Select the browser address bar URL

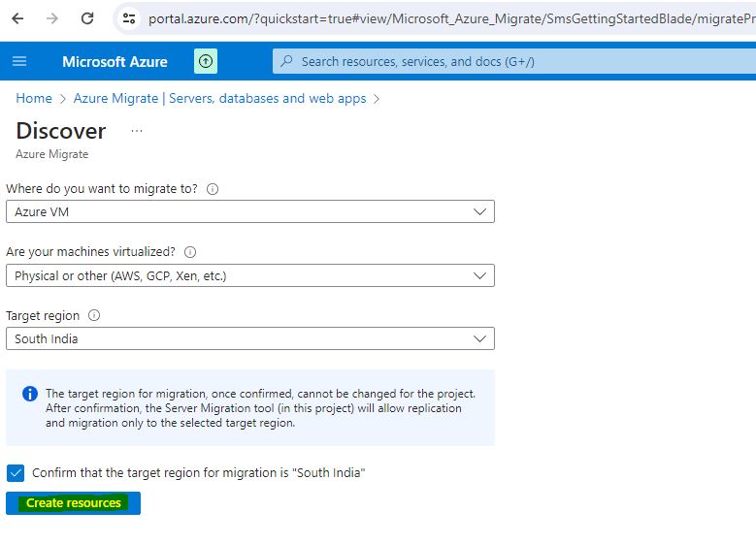pyautogui.click(x=446, y=18)
